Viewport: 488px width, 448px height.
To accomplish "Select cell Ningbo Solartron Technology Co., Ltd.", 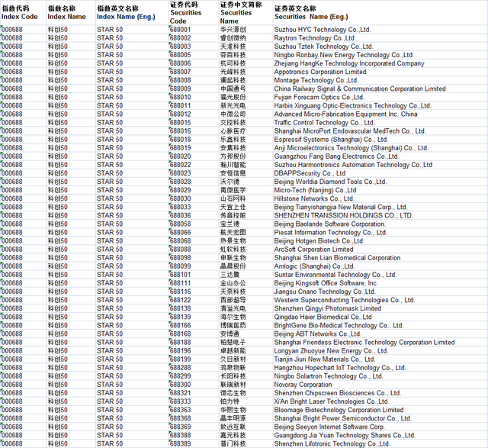I will [380, 376].
